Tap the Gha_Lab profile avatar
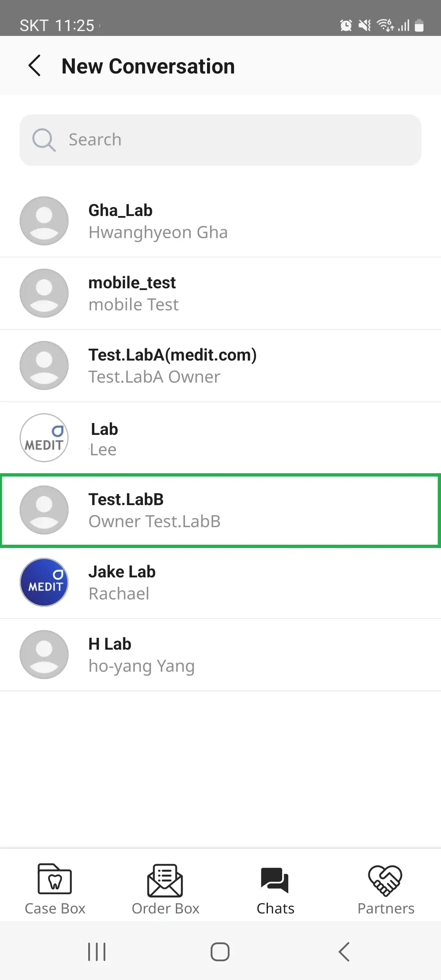441x980 pixels. pos(44,221)
